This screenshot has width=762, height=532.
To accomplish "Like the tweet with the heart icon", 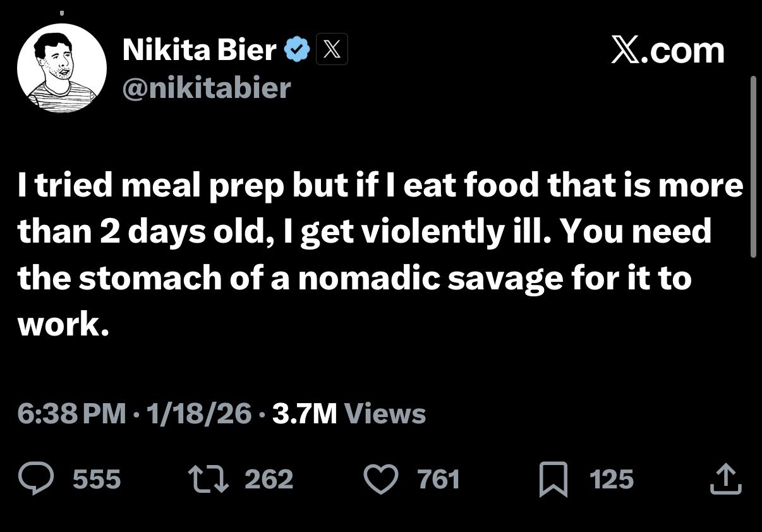I will (383, 479).
